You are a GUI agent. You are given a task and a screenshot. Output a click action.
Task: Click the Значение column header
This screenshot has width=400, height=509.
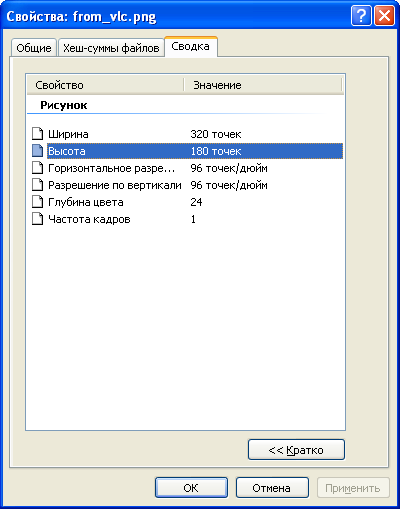(263, 85)
